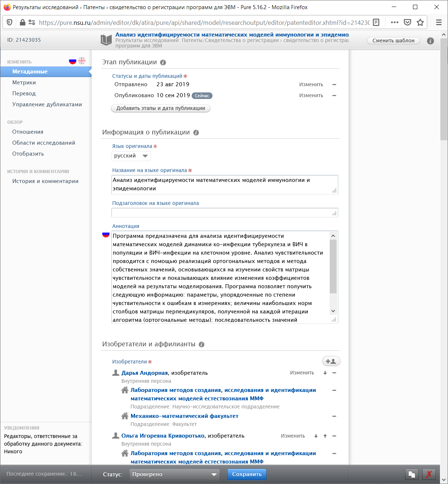This screenshot has width=448, height=484.
Task: Click Изменить for the Опубликовано status
Action: click(311, 95)
